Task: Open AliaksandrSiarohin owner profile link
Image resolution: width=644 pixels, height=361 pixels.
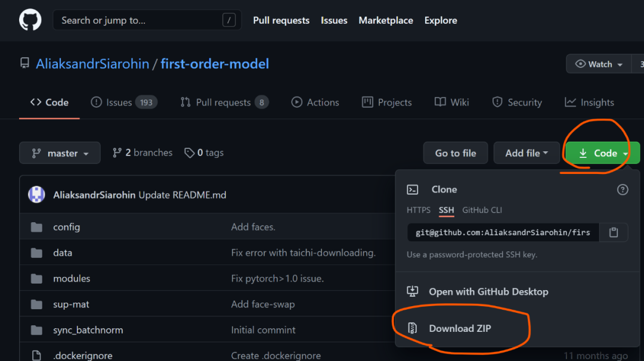Action: (92, 64)
